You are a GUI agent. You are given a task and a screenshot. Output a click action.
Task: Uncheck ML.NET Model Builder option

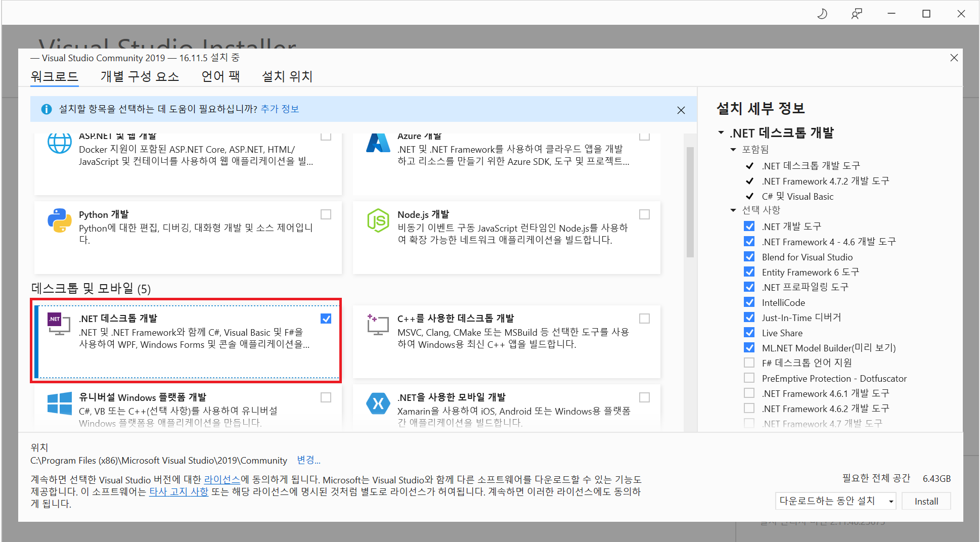coord(749,347)
